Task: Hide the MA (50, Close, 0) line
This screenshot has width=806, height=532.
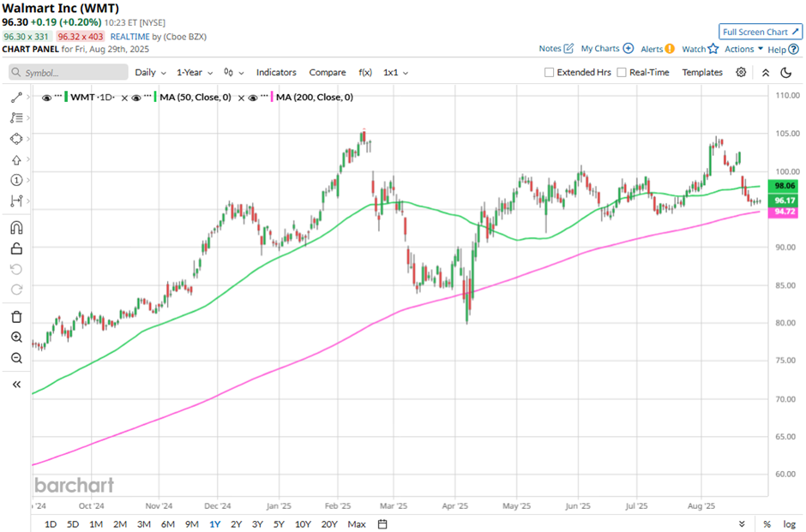Action: click(136, 98)
